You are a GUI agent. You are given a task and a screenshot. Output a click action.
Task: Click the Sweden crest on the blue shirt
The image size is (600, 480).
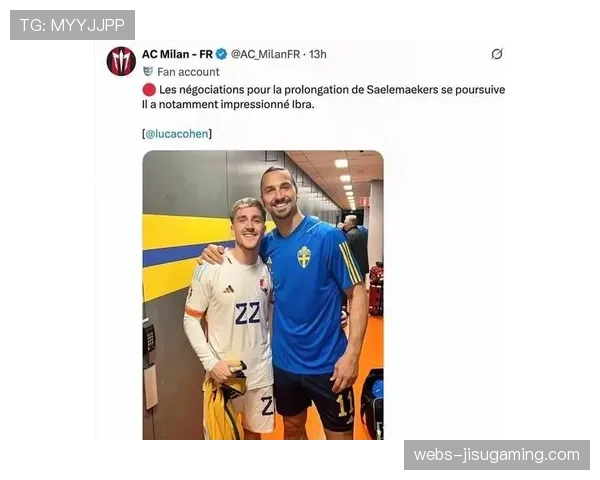pos(304,257)
